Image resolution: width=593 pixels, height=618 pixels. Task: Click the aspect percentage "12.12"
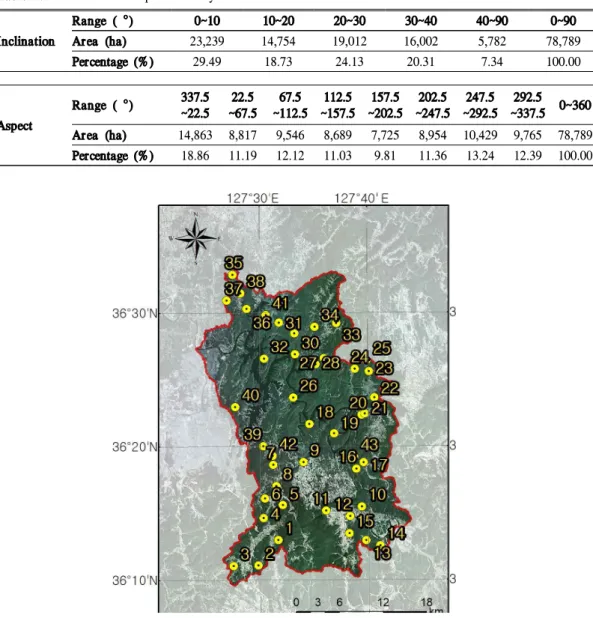290,156
